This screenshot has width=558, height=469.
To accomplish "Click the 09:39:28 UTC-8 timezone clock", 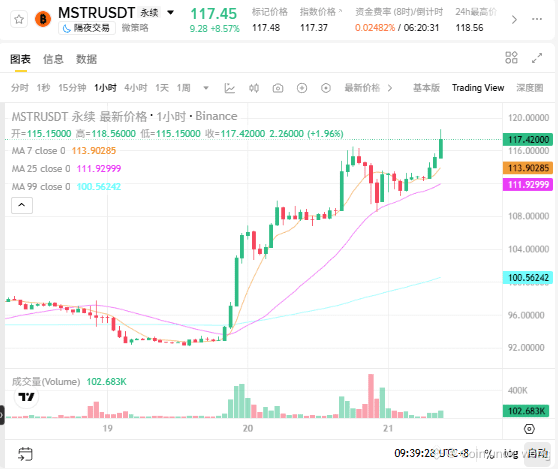I will [431, 453].
